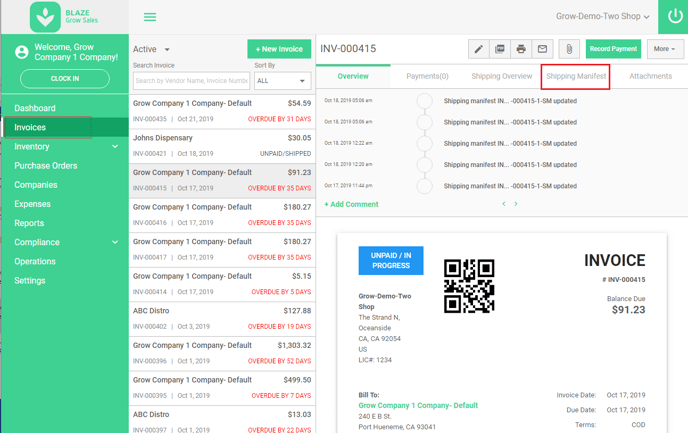Switch to the Attachments tab
This screenshot has width=688, height=433.
click(650, 76)
